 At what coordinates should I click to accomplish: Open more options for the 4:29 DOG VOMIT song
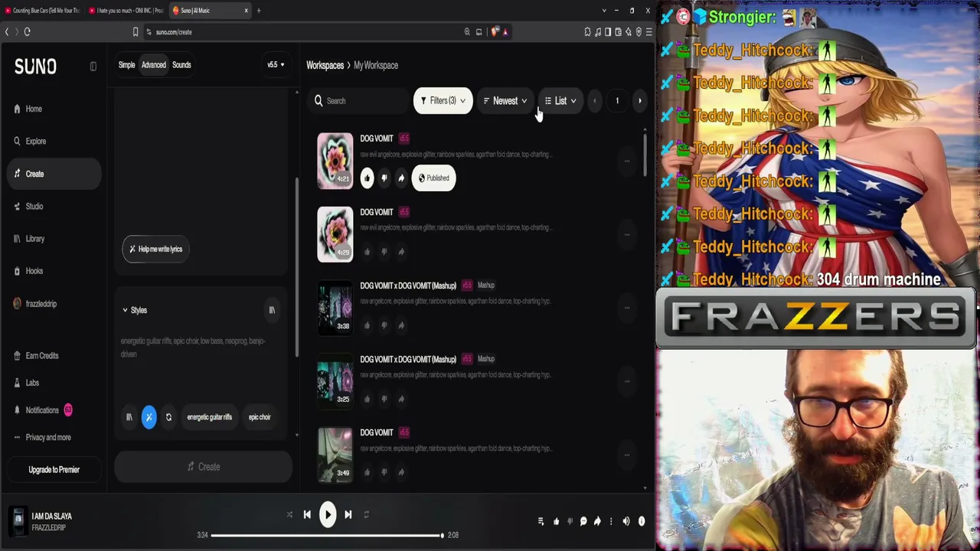(627, 234)
